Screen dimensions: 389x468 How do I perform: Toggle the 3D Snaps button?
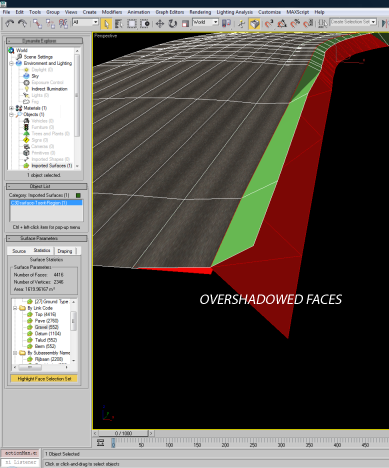[269, 24]
